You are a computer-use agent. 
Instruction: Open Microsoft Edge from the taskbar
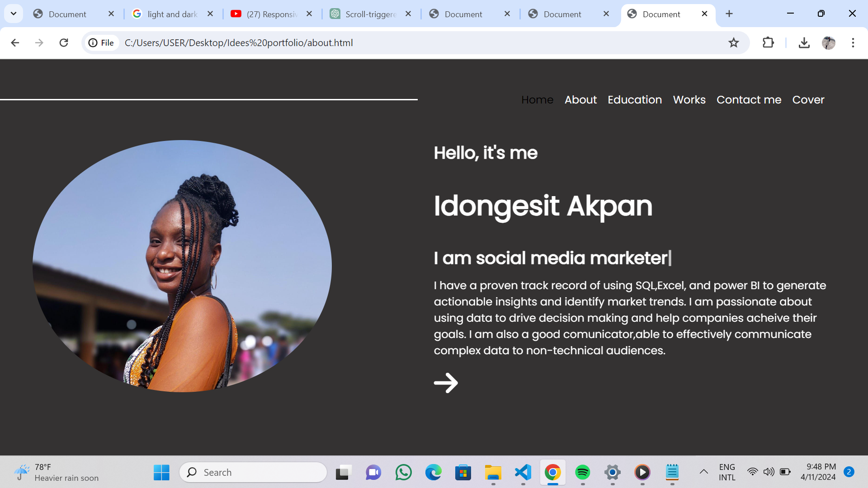coord(434,473)
